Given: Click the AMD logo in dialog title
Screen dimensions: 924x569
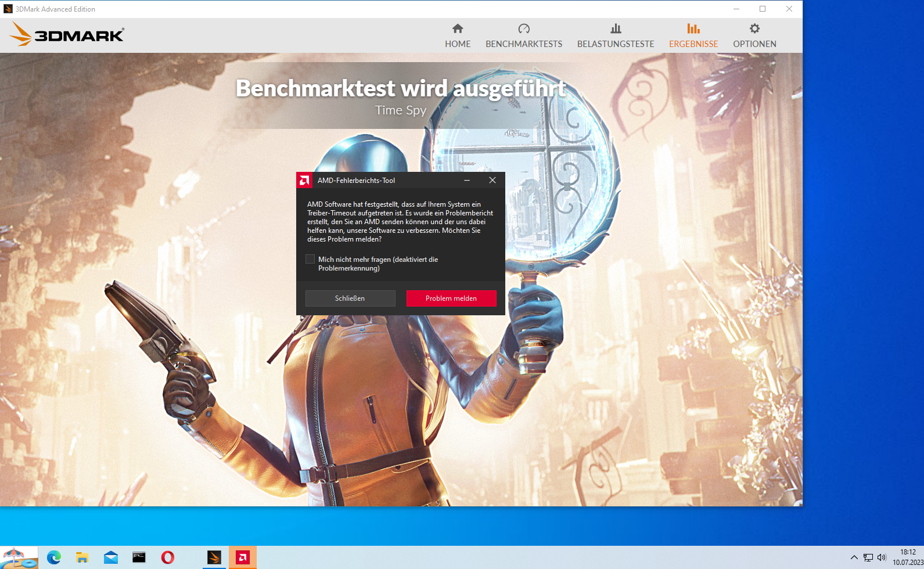Looking at the screenshot, I should tap(305, 181).
